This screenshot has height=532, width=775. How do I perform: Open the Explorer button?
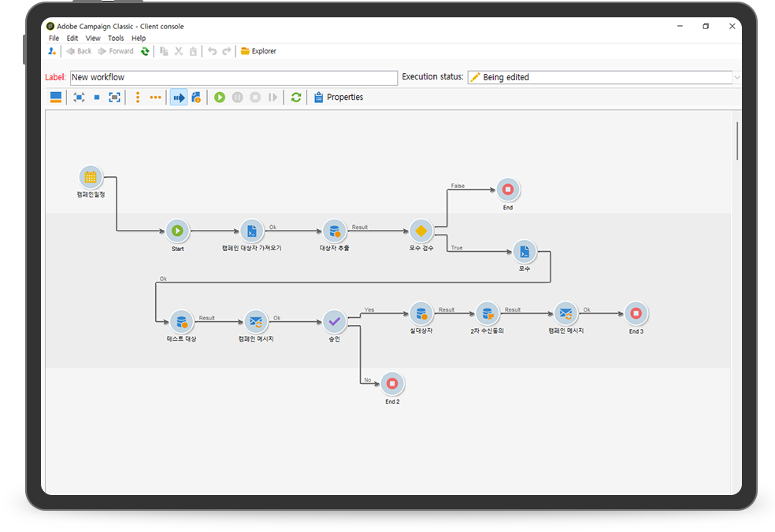click(258, 51)
